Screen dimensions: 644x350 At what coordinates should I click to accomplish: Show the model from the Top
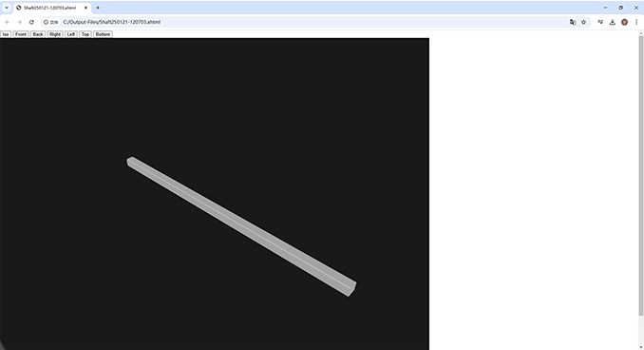(85, 34)
